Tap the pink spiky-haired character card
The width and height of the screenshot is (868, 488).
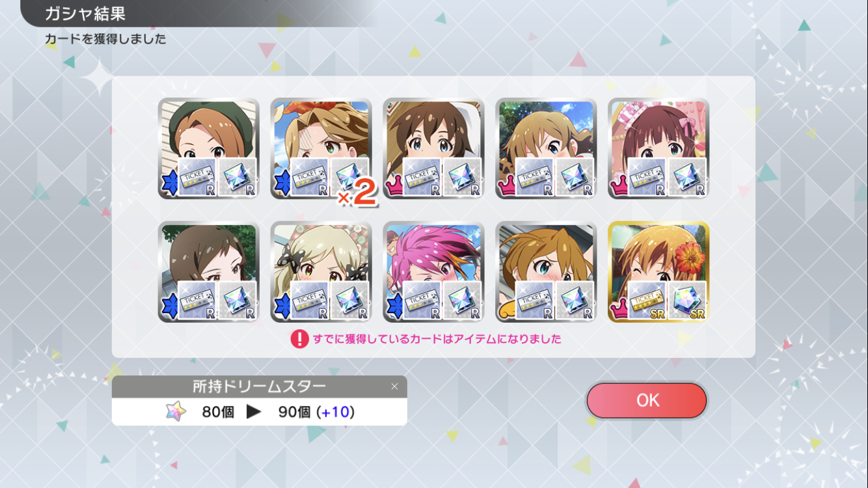[433, 272]
